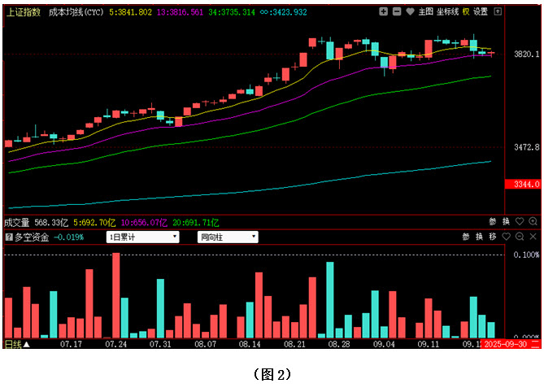Click the 08.14 date on the time axis
This screenshot has width=544, height=392.
coord(250,345)
